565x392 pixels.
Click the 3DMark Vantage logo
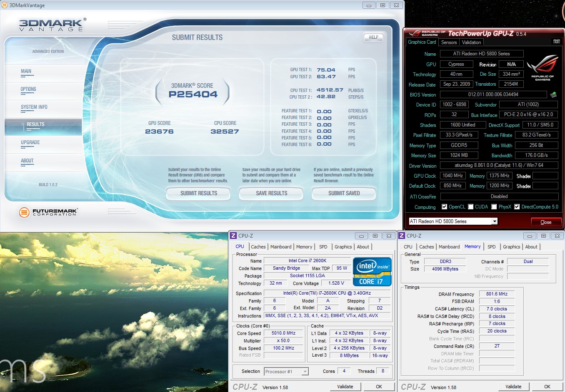52,25
